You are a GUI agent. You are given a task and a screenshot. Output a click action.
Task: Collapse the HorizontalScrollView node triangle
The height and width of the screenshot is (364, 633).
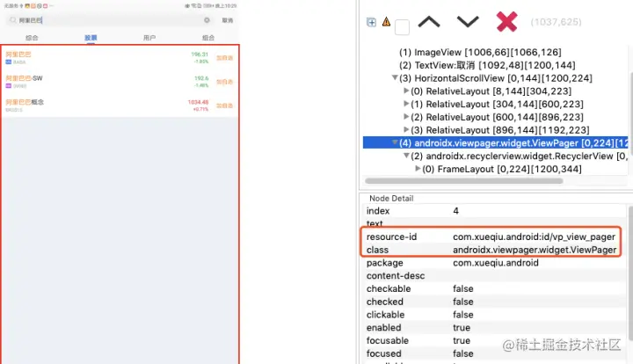(395, 78)
